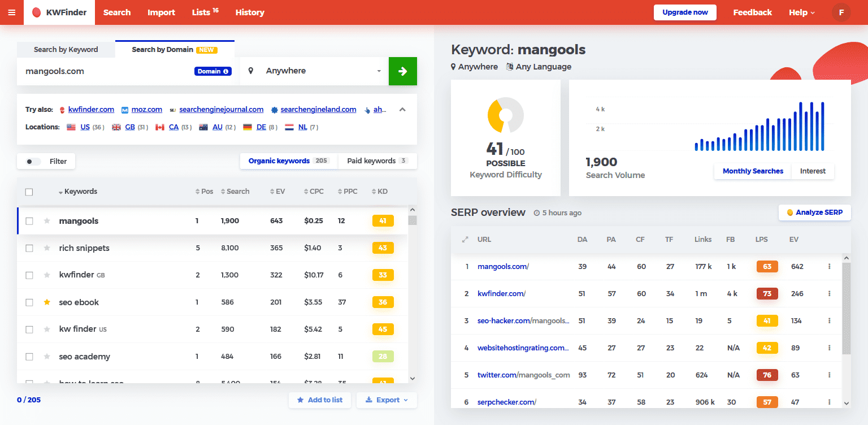Viewport: 868px width, 425px height.
Task: Click the Keyword Difficulty gauge
Action: coord(505,114)
